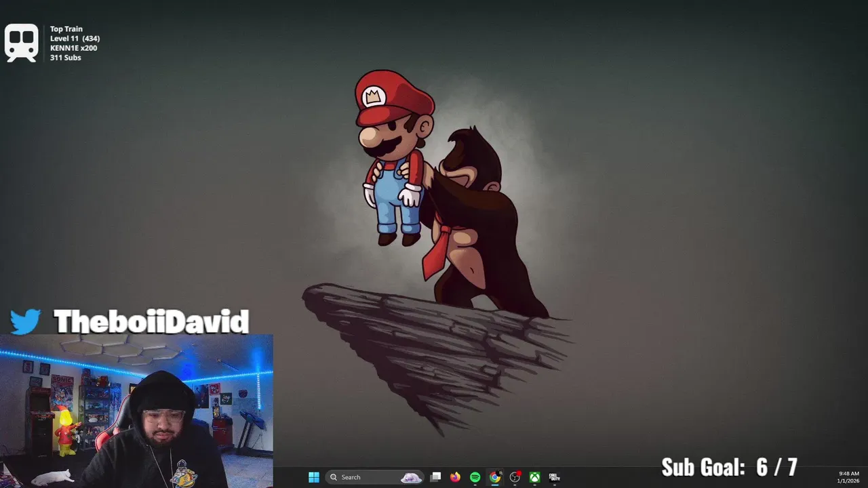868x488 pixels.
Task: Click the taskbar Search box
Action: tap(375, 477)
